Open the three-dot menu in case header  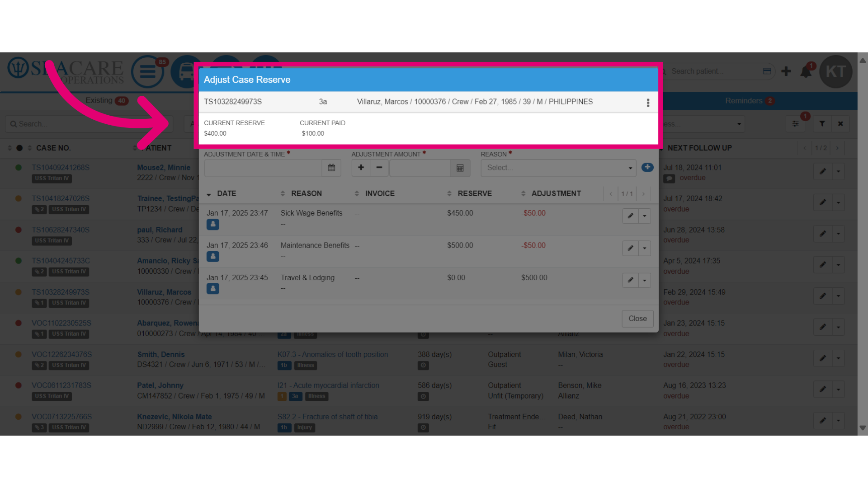coord(648,103)
